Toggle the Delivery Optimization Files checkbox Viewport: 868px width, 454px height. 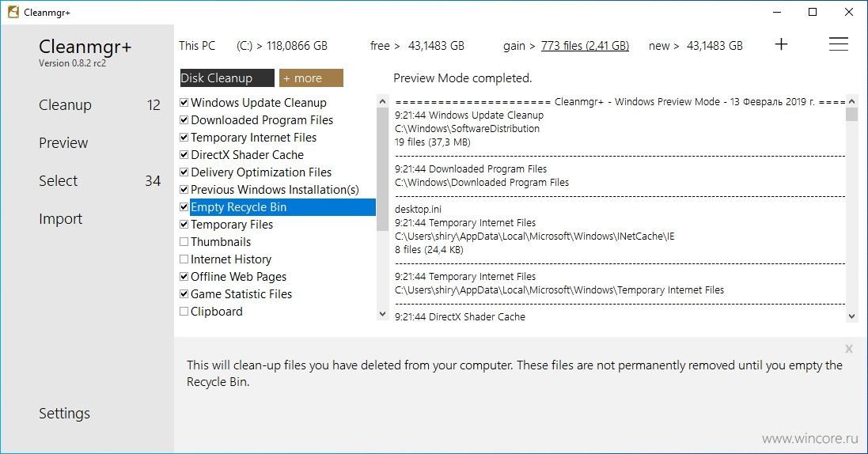(184, 172)
